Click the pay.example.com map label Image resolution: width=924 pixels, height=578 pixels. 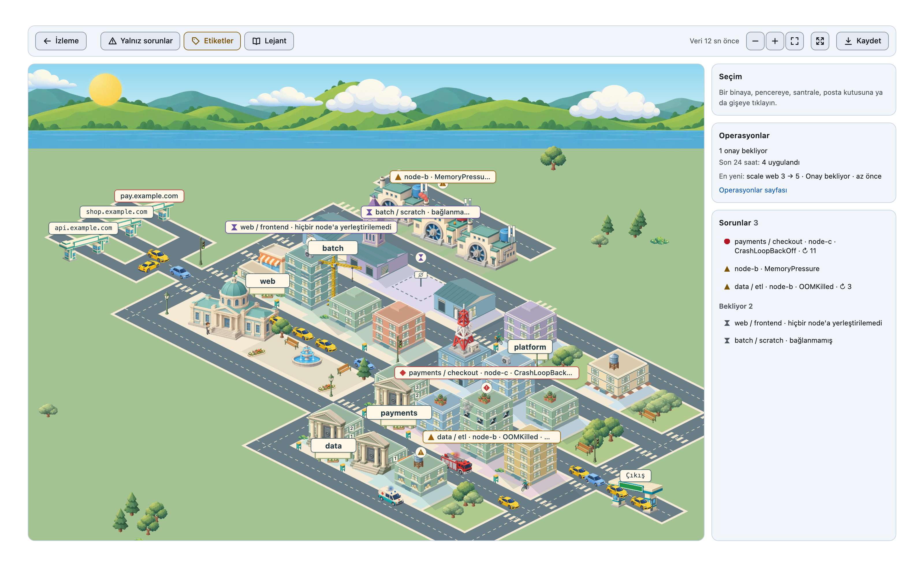(x=149, y=196)
